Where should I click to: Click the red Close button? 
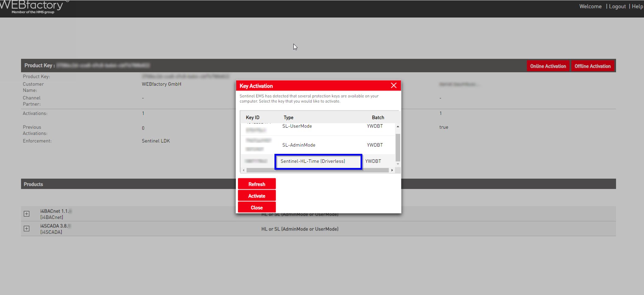click(x=257, y=208)
